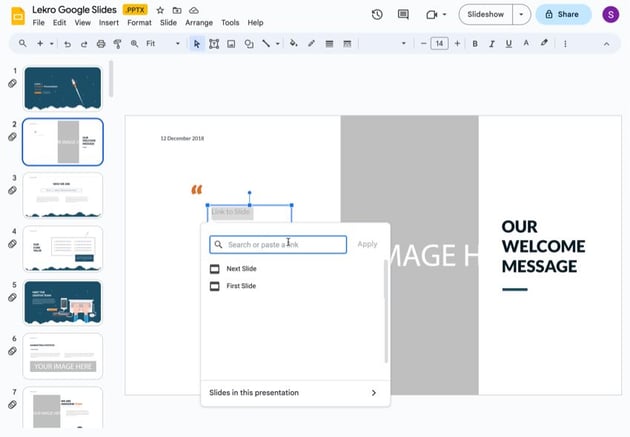The image size is (630, 437).
Task: Select the line tool
Action: point(266,43)
